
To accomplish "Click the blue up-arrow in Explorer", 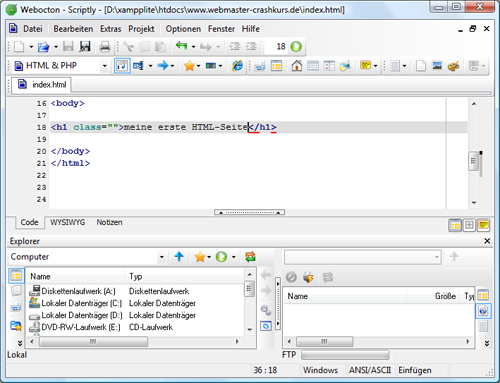I will click(x=179, y=257).
